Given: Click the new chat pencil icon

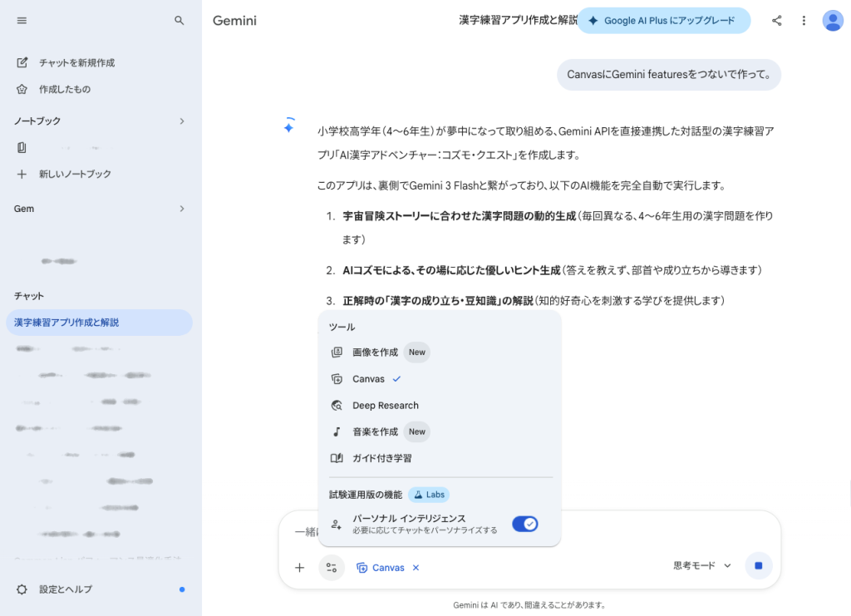Looking at the screenshot, I should tap(22, 62).
